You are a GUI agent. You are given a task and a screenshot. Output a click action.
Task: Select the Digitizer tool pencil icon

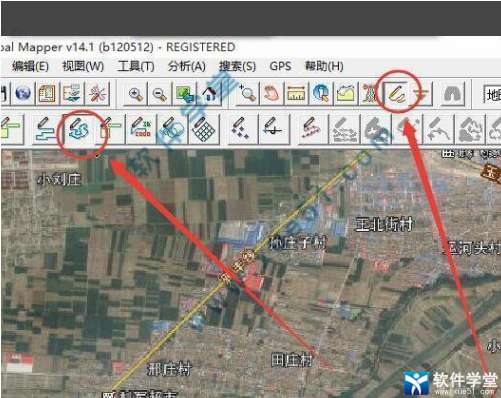[396, 94]
